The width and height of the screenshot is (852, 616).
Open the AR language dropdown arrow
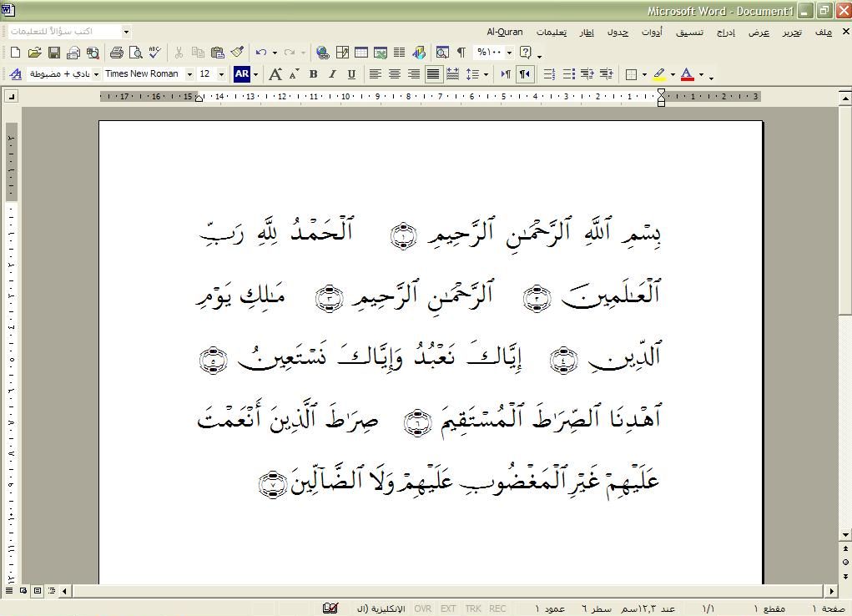coord(255,74)
